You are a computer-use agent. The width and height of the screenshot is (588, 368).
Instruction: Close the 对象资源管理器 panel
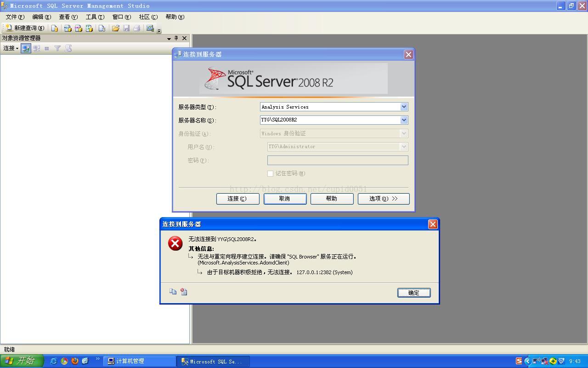click(185, 38)
